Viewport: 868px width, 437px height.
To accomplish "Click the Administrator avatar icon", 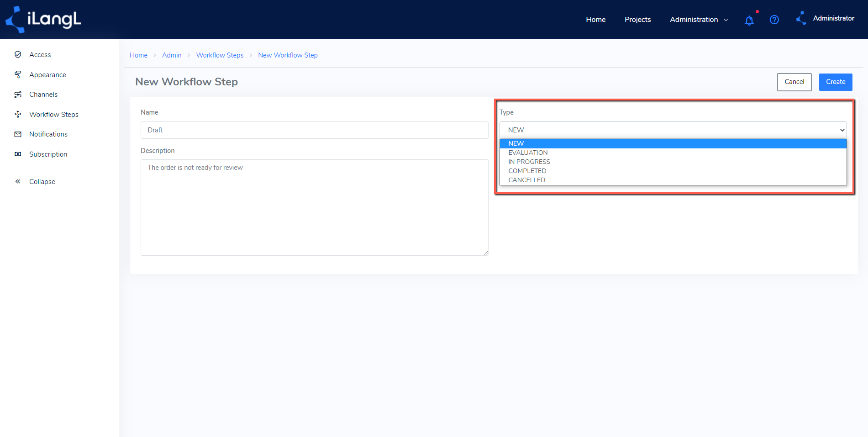I will pos(801,18).
